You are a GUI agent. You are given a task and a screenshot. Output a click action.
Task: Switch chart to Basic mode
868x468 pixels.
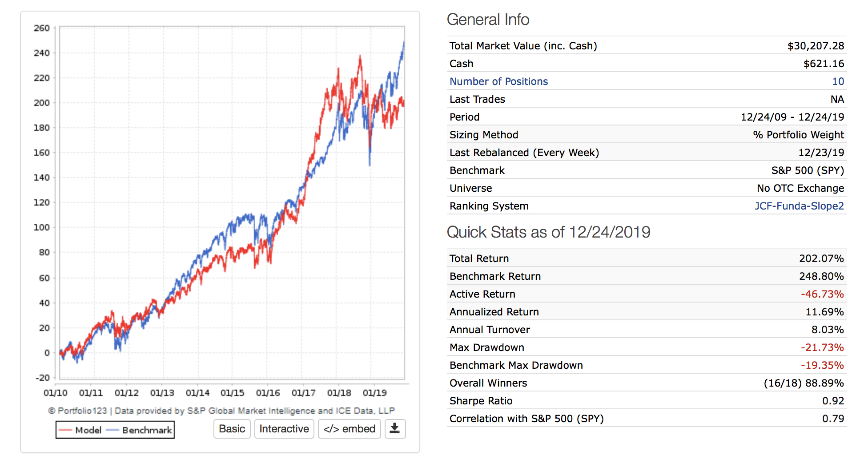pyautogui.click(x=232, y=429)
